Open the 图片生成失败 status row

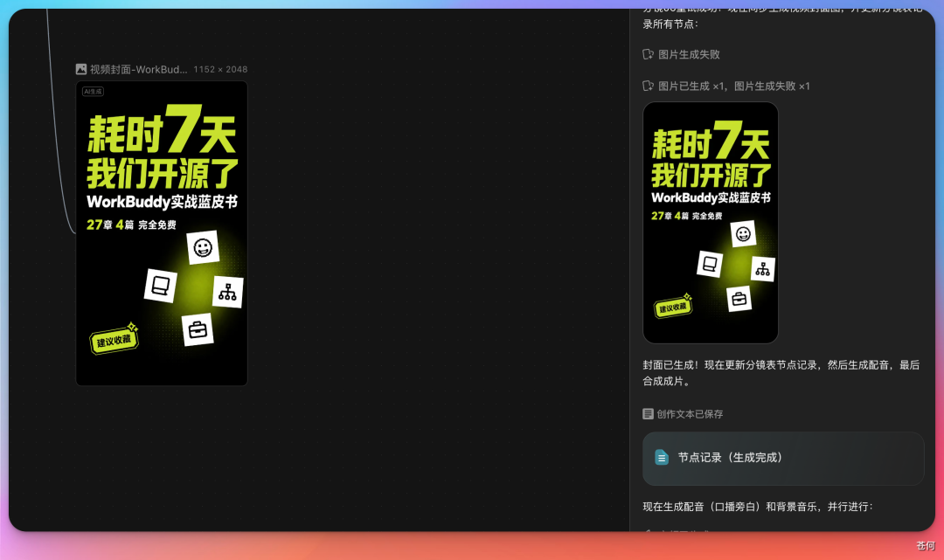pyautogui.click(x=682, y=54)
